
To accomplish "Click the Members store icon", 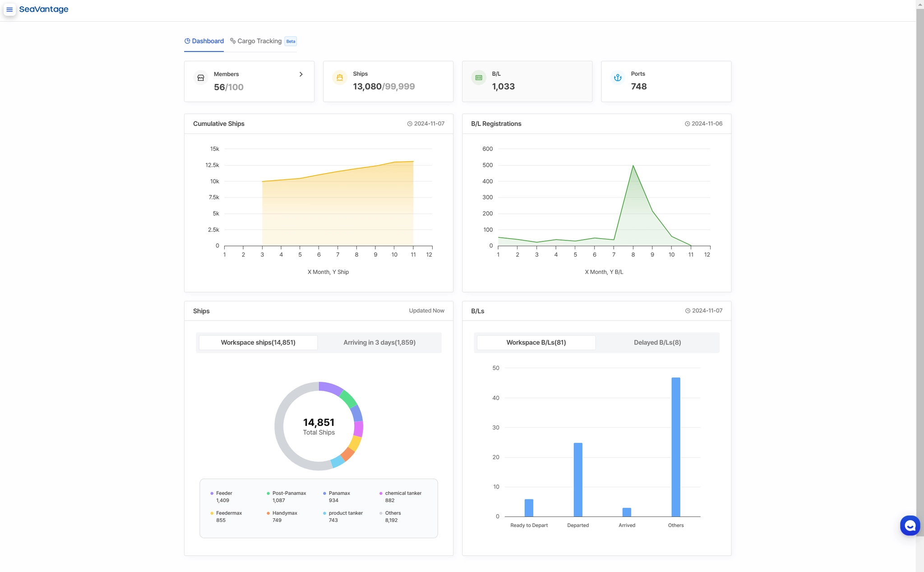I will [201, 78].
